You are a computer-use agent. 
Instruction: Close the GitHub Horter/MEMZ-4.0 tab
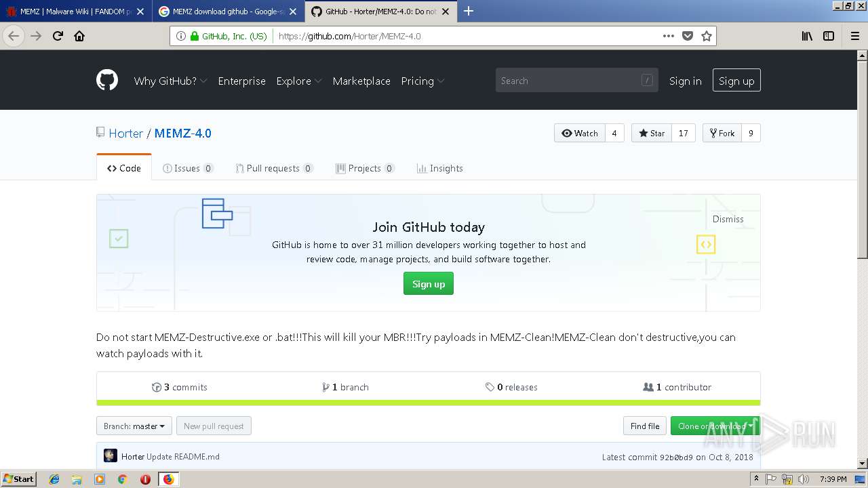coord(447,12)
